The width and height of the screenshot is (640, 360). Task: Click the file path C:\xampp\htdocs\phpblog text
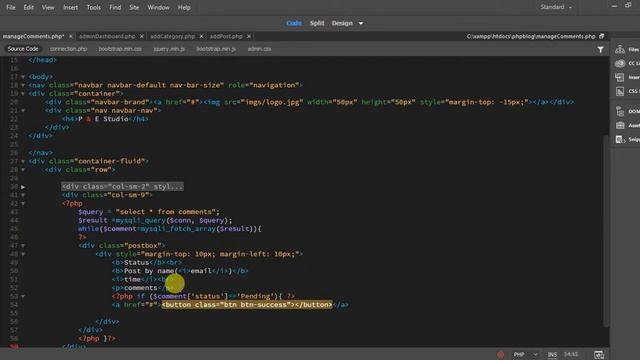click(x=531, y=36)
